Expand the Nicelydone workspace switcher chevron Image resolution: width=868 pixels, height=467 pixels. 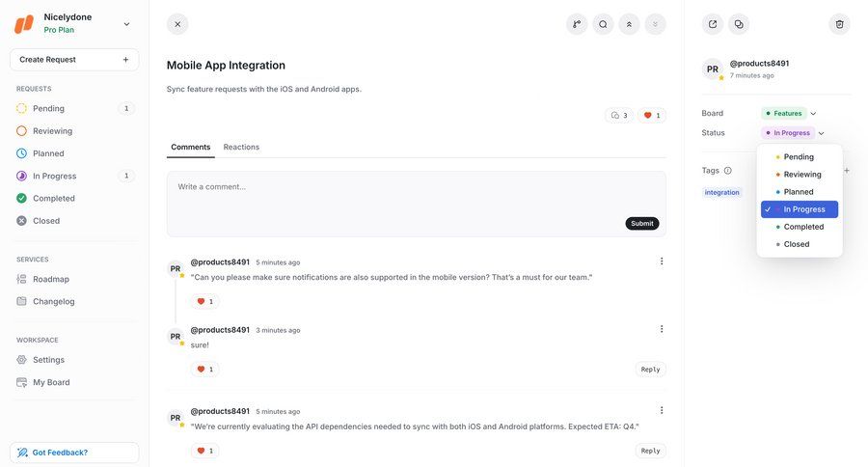[x=126, y=24]
